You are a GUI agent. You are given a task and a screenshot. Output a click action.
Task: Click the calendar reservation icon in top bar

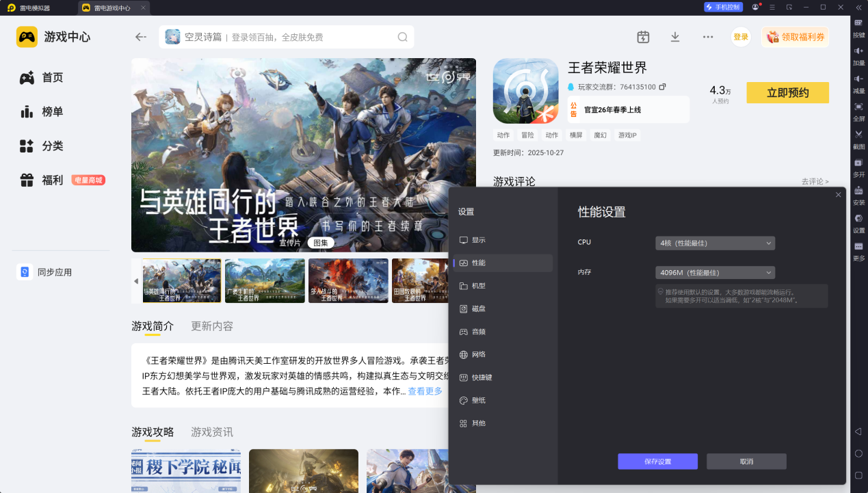[643, 37]
